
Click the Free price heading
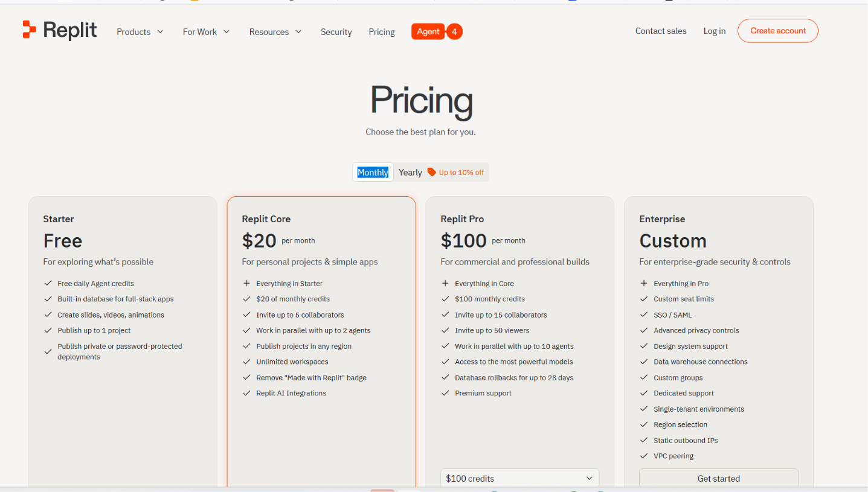pyautogui.click(x=63, y=241)
